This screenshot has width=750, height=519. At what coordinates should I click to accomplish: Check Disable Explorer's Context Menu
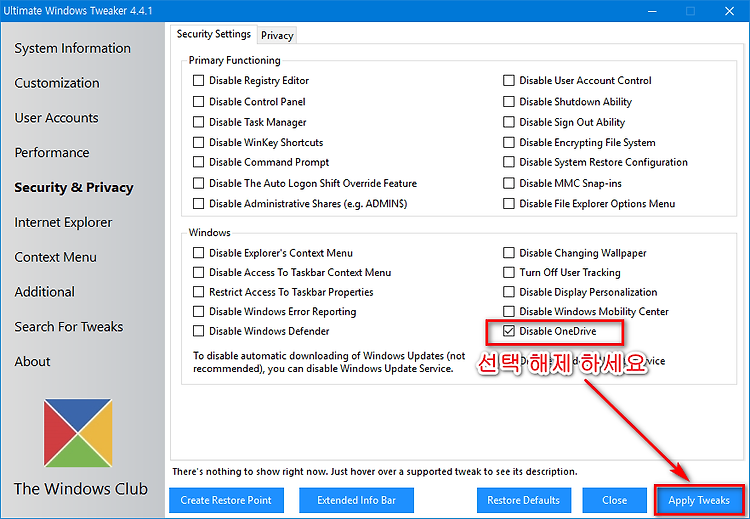pyautogui.click(x=198, y=253)
